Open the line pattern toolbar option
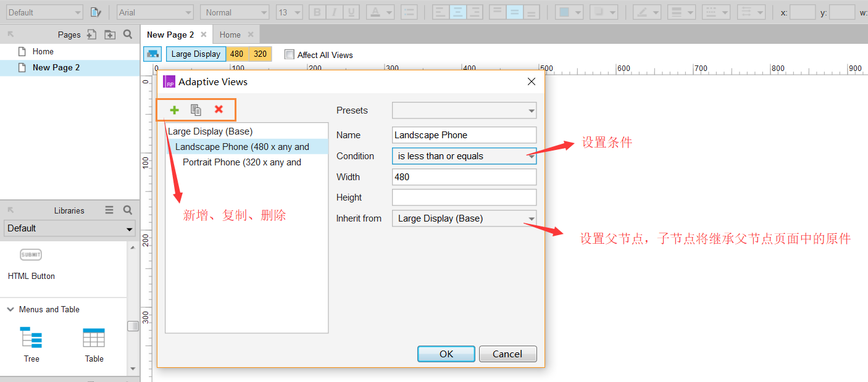 [x=717, y=12]
